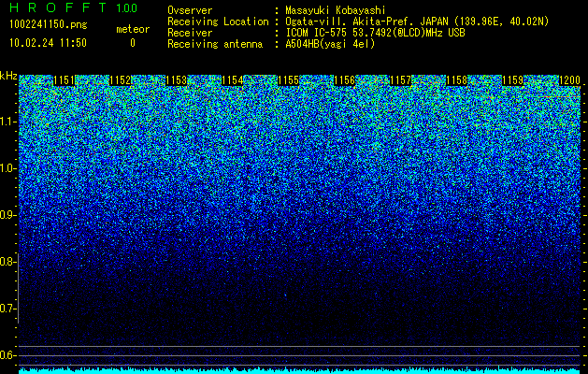Click the Receiving Location value text

coord(417,22)
